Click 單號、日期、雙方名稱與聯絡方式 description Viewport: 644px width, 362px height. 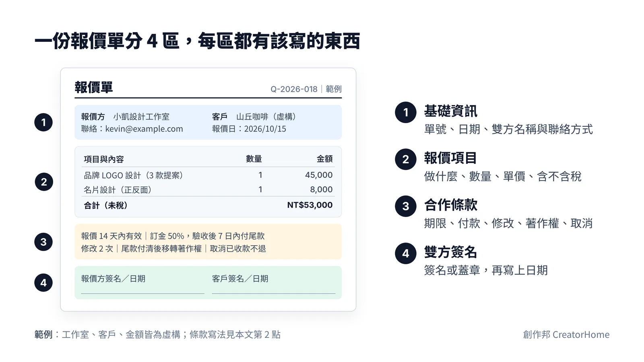click(x=508, y=130)
